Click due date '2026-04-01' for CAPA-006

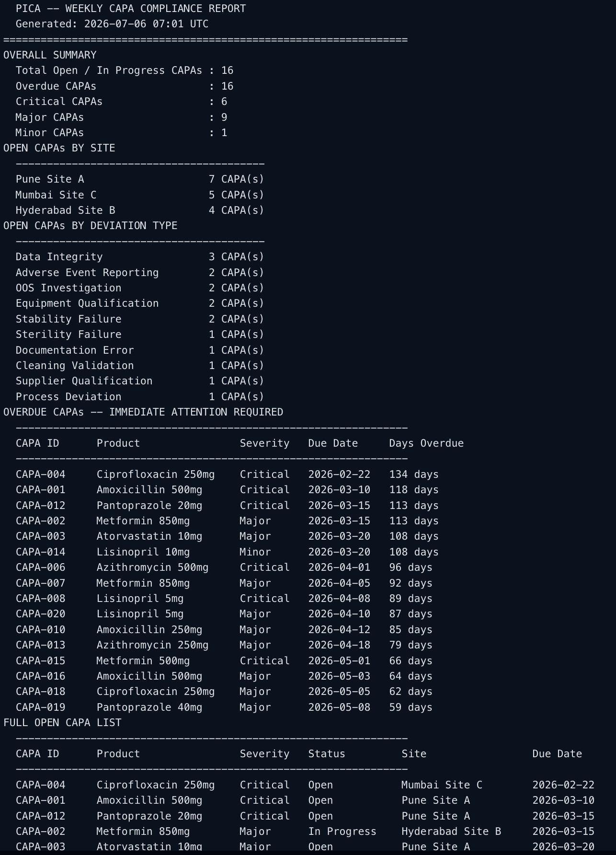[339, 567]
